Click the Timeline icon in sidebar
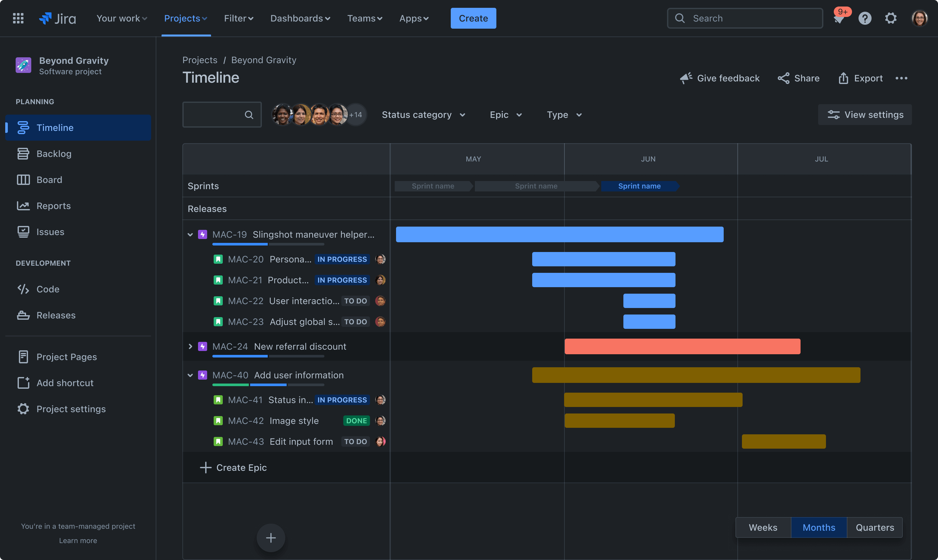 [23, 127]
